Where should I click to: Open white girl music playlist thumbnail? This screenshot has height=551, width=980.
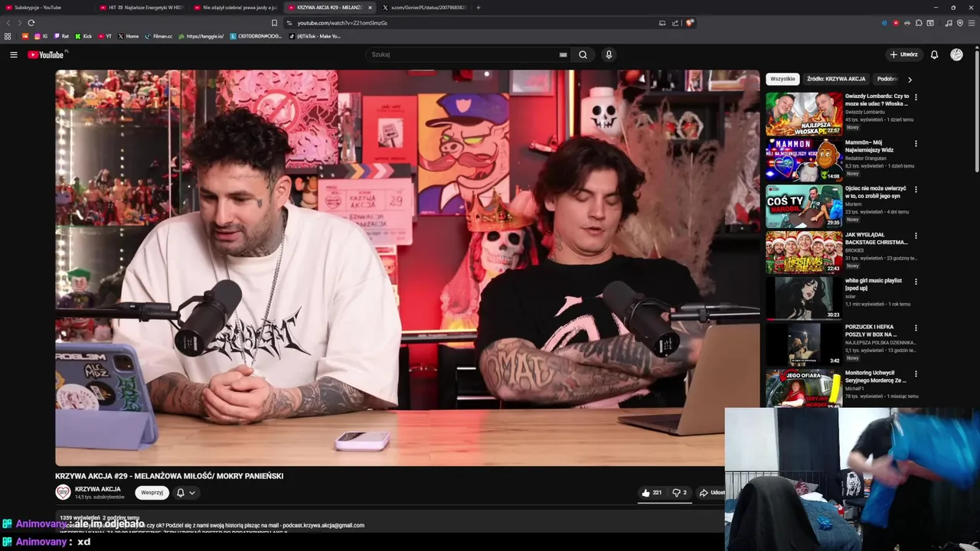pyautogui.click(x=804, y=298)
